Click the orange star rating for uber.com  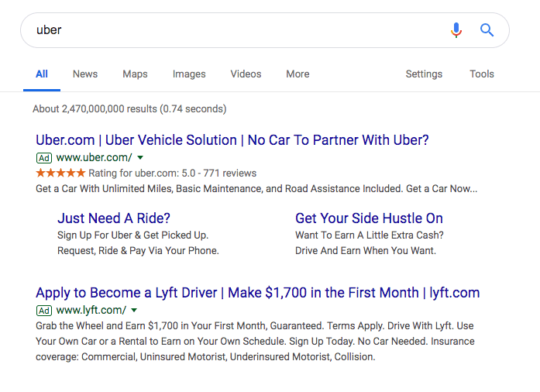click(60, 173)
